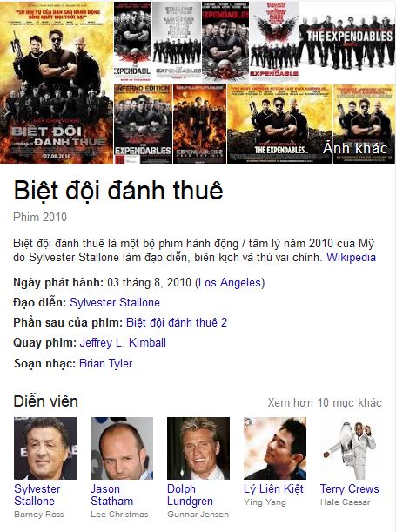
Task: Open cinematographer Jeffrey L. Kimball link
Action: [x=123, y=343]
